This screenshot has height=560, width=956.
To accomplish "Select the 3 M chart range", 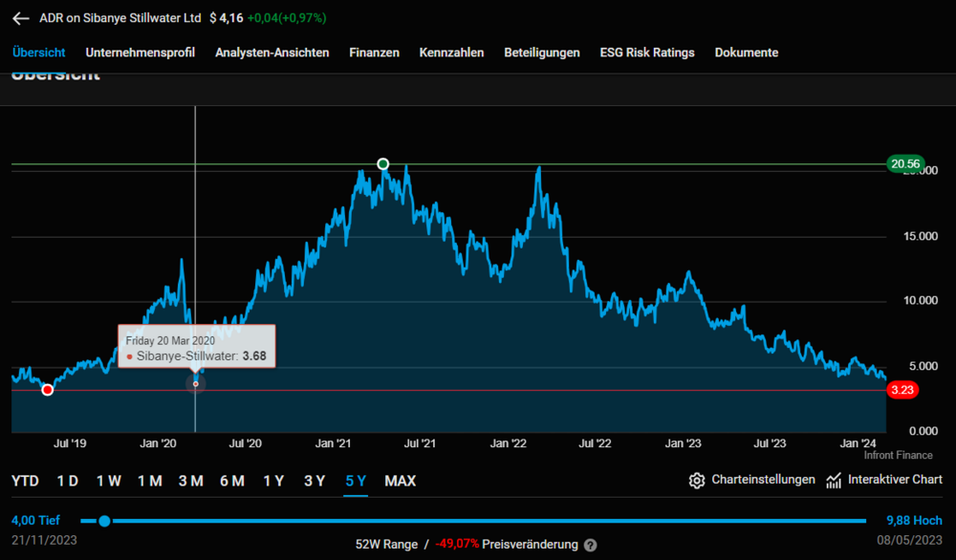I will [191, 482].
